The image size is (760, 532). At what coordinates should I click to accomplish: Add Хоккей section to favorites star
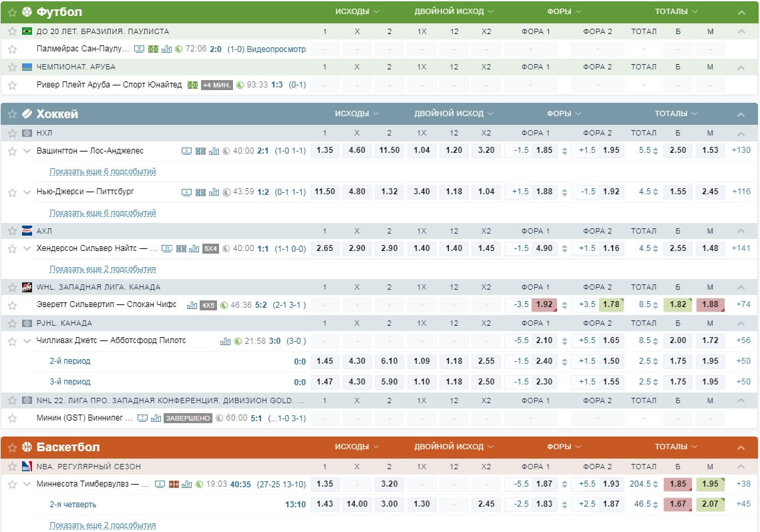(12, 114)
